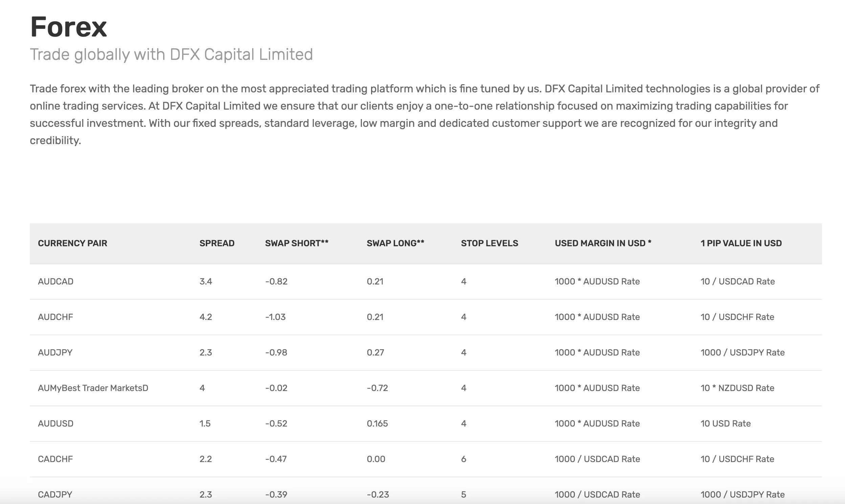Click the AUDCAD currency pair row
This screenshot has height=504, width=845.
coord(426,281)
